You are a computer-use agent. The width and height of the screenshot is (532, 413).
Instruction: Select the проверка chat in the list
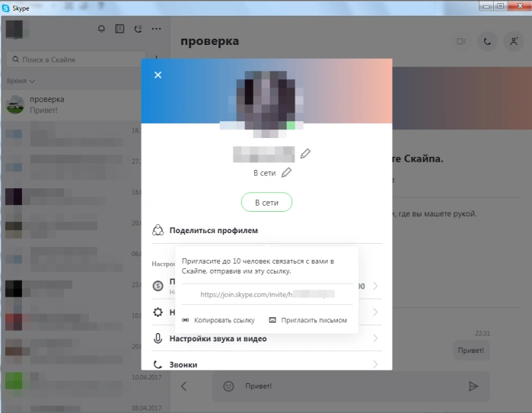(72, 104)
